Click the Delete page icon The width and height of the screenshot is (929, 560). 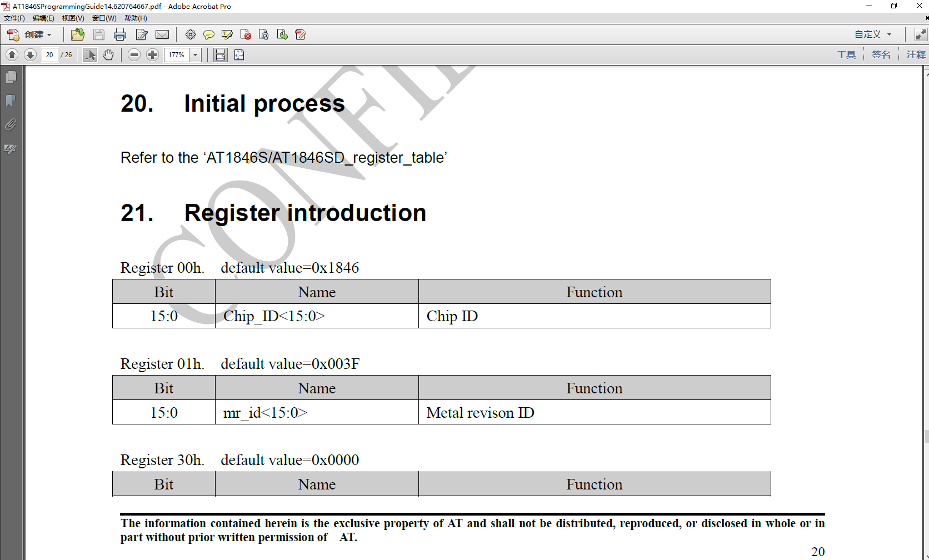(x=246, y=34)
